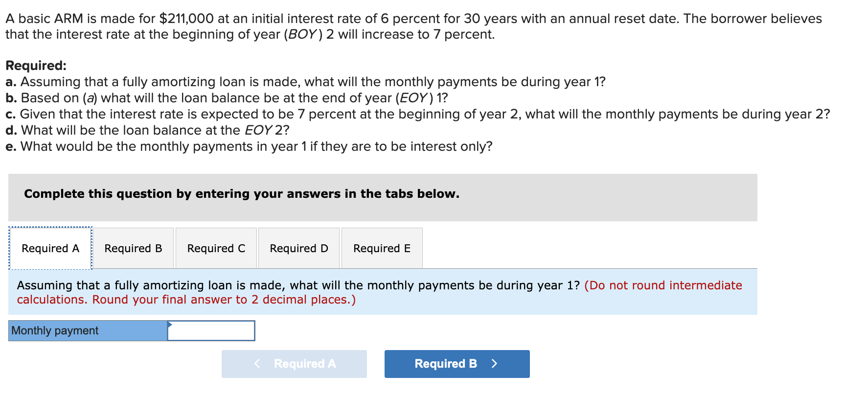This screenshot has width=868, height=400.
Task: Open the Required B tab
Action: click(133, 248)
